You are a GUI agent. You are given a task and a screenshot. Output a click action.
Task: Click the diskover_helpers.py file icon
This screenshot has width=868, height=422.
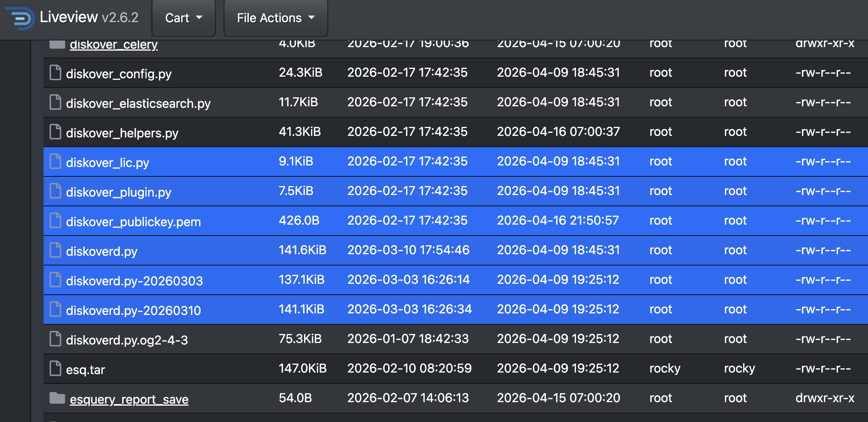(56, 132)
